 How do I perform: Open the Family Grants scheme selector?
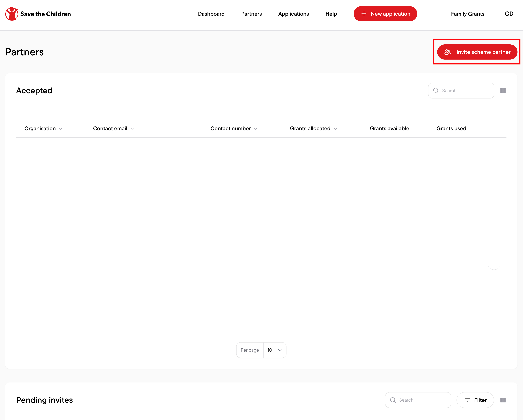point(468,14)
